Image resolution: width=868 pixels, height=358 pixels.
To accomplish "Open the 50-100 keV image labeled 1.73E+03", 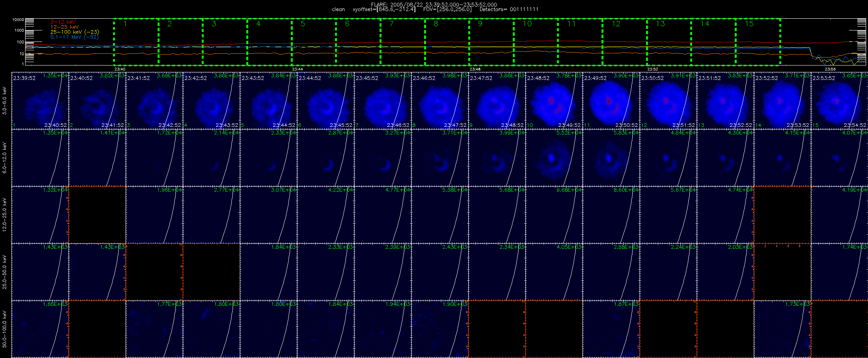I will [x=782, y=329].
